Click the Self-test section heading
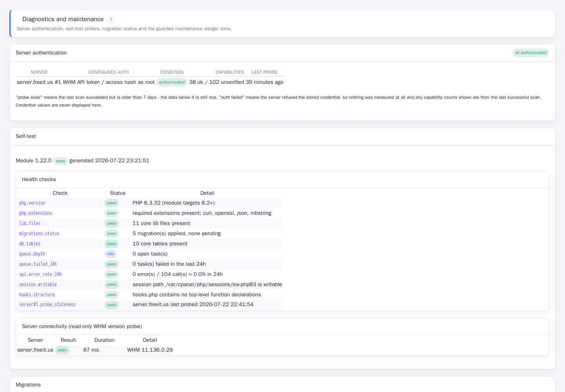565x392 pixels. point(26,136)
